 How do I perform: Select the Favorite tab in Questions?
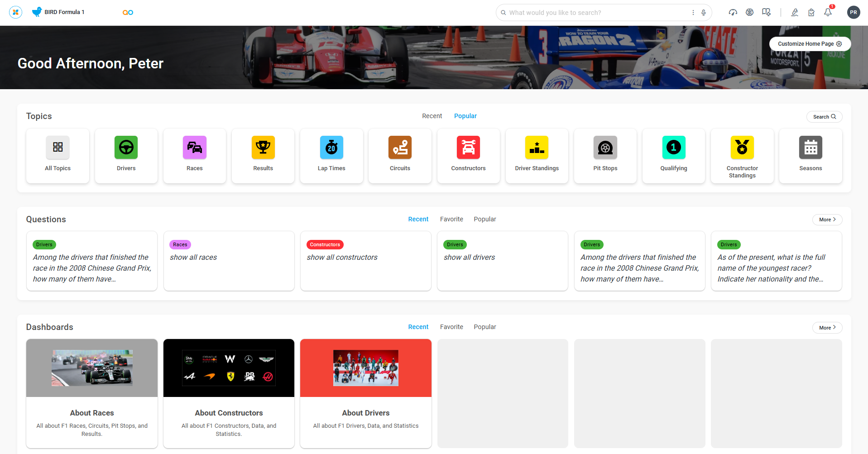point(451,219)
